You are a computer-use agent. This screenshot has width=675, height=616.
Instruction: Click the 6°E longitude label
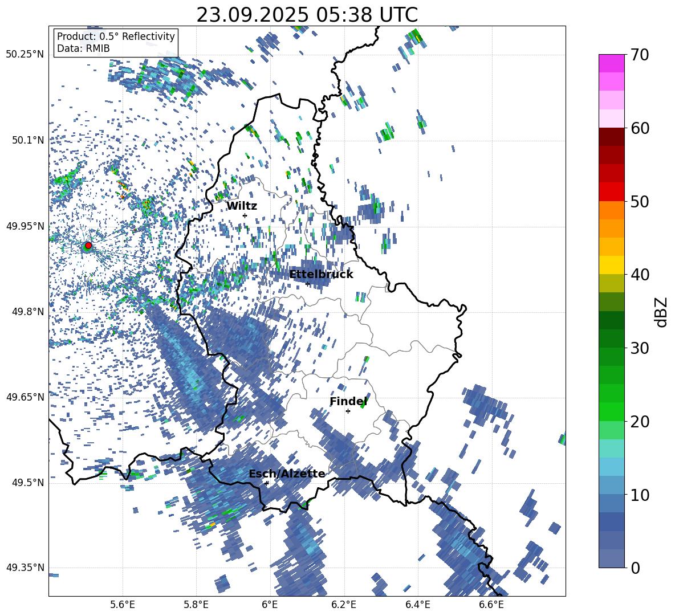270,605
